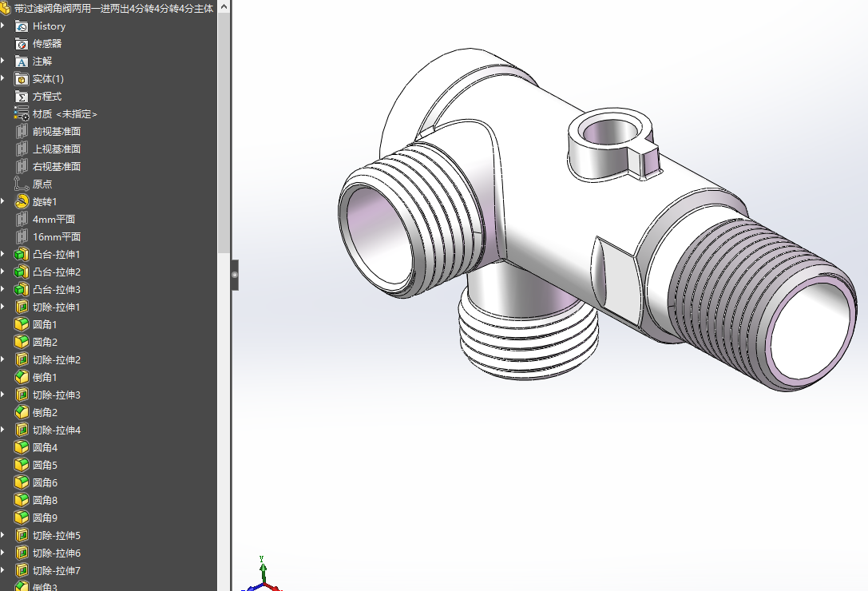Expand the 凸台-拉伸2 feature
Image resolution: width=868 pixels, height=591 pixels.
pyautogui.click(x=2, y=272)
